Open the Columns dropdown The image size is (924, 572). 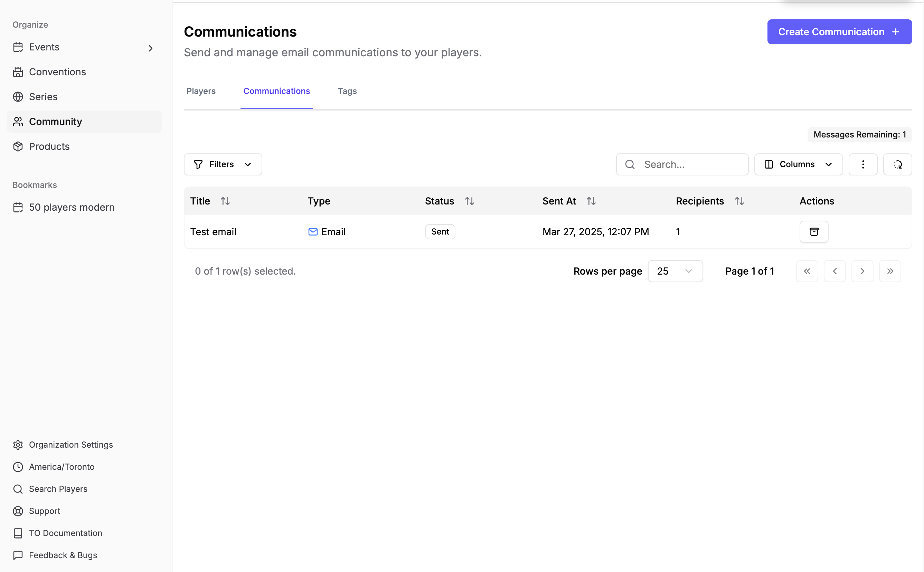coord(798,164)
